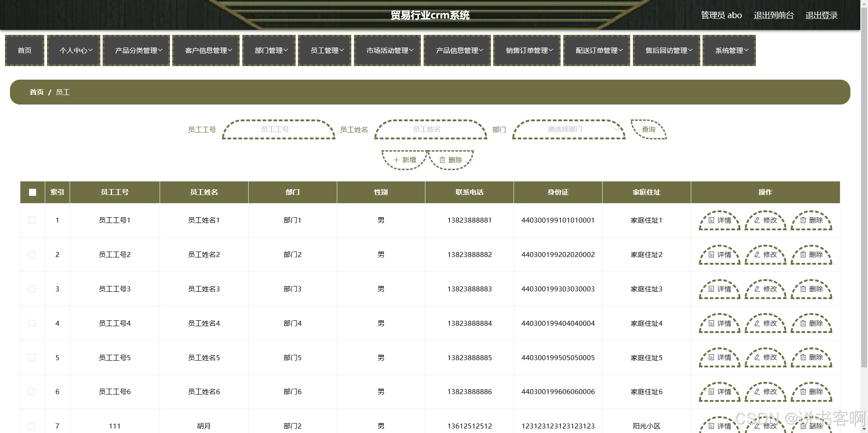Click the 胡月 name cell

click(204, 426)
